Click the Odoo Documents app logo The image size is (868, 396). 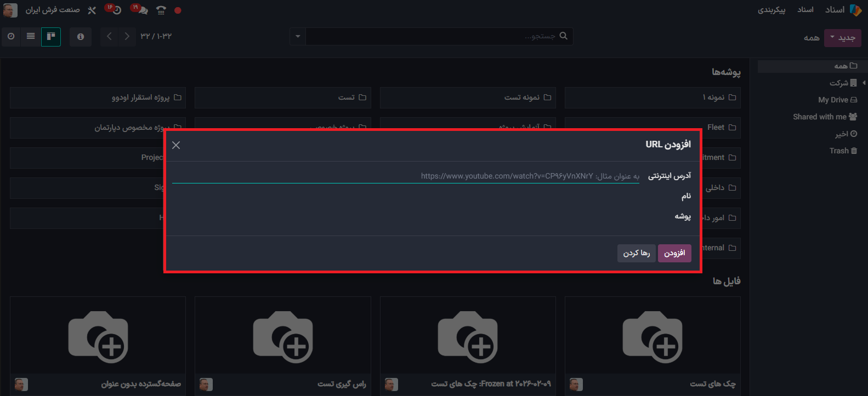coord(855,10)
